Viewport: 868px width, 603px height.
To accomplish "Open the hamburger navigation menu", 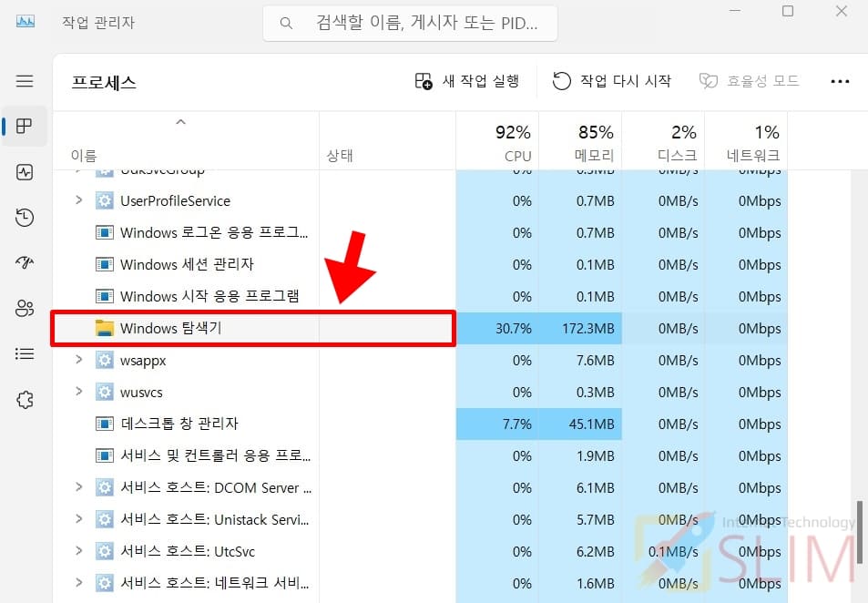I will click(25, 81).
